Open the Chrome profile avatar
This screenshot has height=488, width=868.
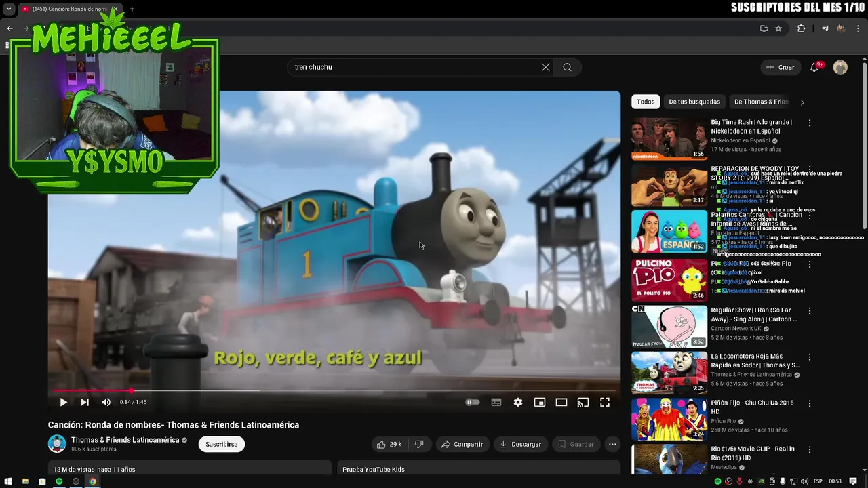click(x=842, y=28)
